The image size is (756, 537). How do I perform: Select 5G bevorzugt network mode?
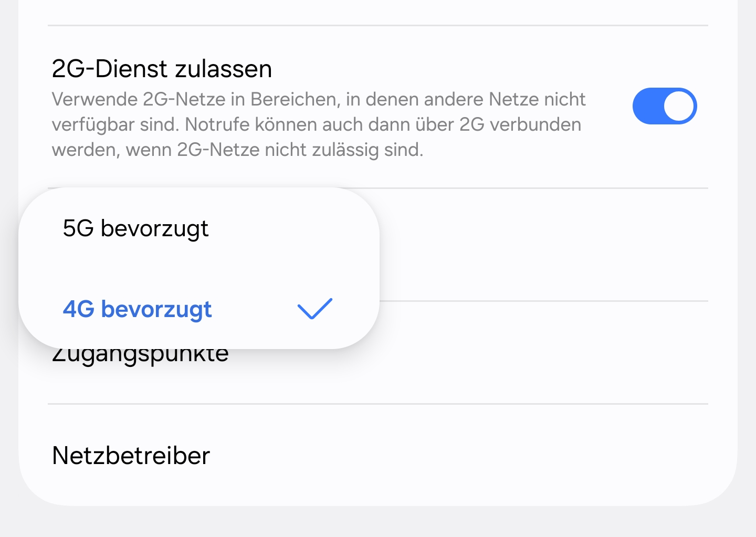[135, 229]
